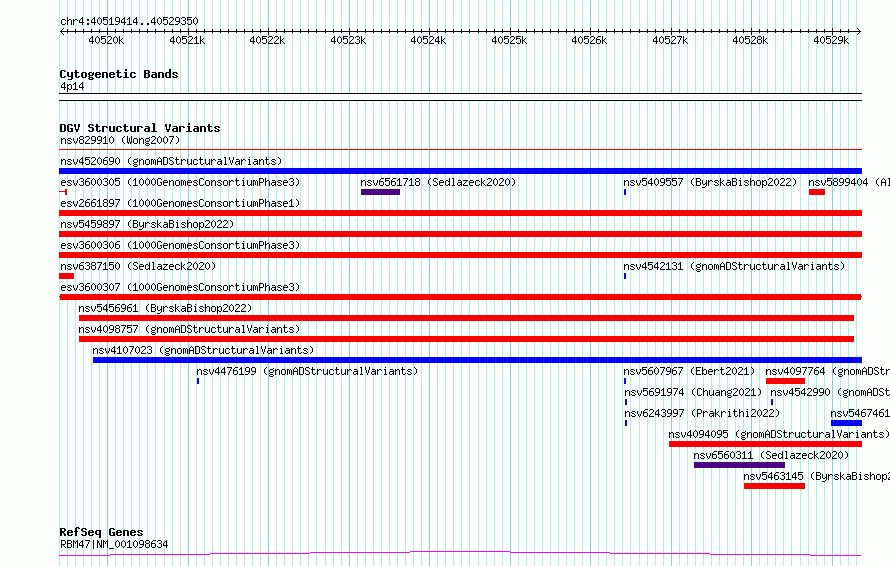890x566 pixels.
Task: Open esv3600307 (1000GenomesConsortiumPhase3) label
Action: 180,287
